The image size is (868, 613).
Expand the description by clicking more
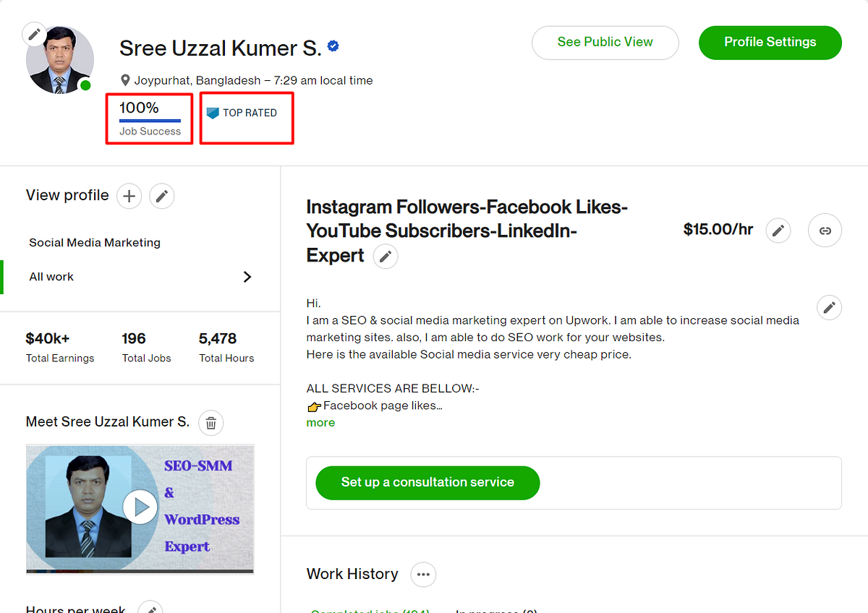coord(320,422)
